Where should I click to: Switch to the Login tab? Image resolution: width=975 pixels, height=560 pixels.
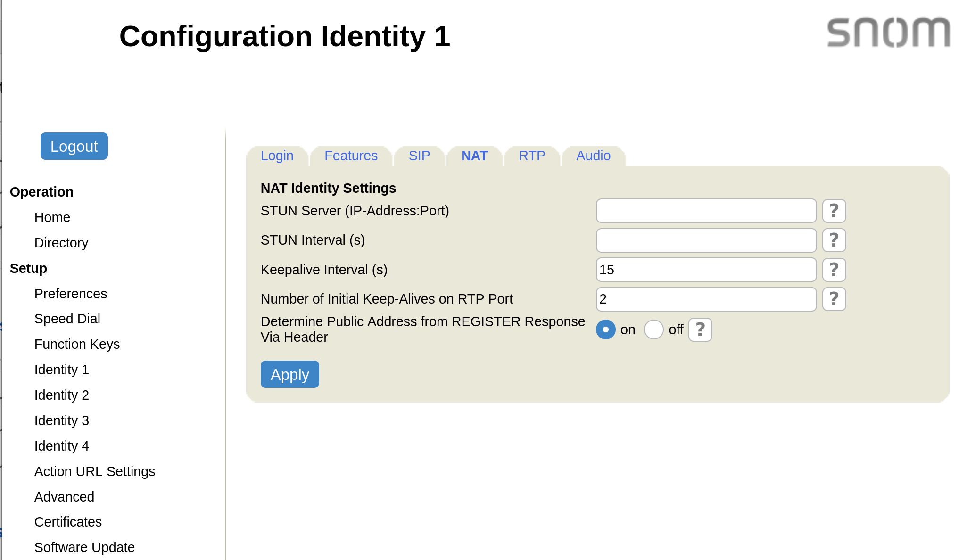(277, 156)
